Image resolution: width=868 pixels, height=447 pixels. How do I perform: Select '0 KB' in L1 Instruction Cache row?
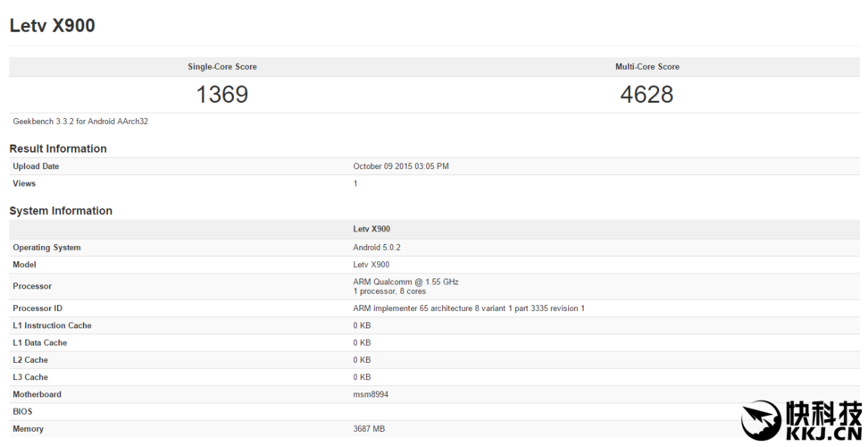[362, 325]
